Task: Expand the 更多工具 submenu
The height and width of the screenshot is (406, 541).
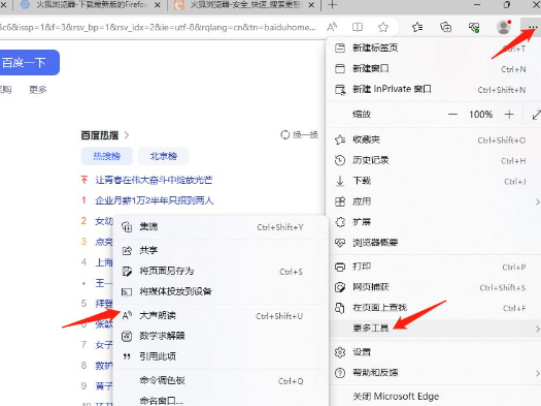Action: coord(435,328)
